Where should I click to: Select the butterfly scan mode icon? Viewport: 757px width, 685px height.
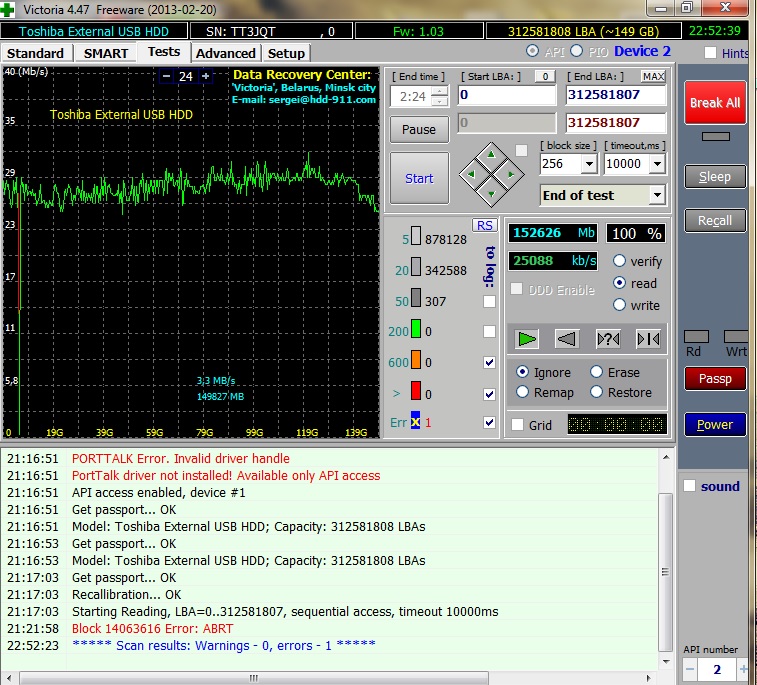pos(648,339)
